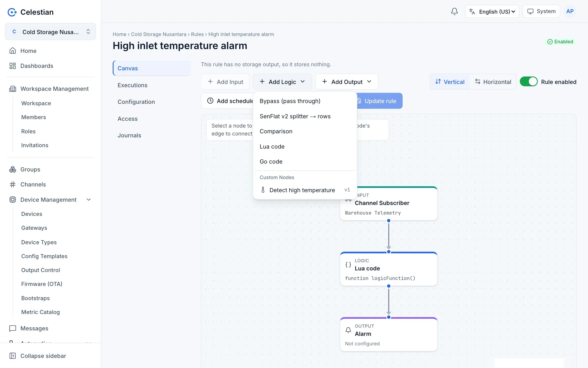
Task: Click the Home house icon in sidebar
Action: [13, 51]
